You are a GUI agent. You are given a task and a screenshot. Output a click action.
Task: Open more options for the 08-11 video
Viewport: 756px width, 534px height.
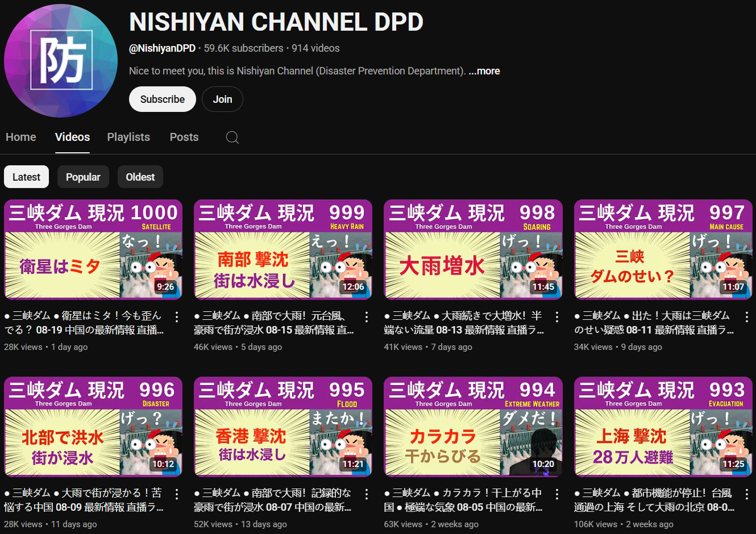(747, 317)
